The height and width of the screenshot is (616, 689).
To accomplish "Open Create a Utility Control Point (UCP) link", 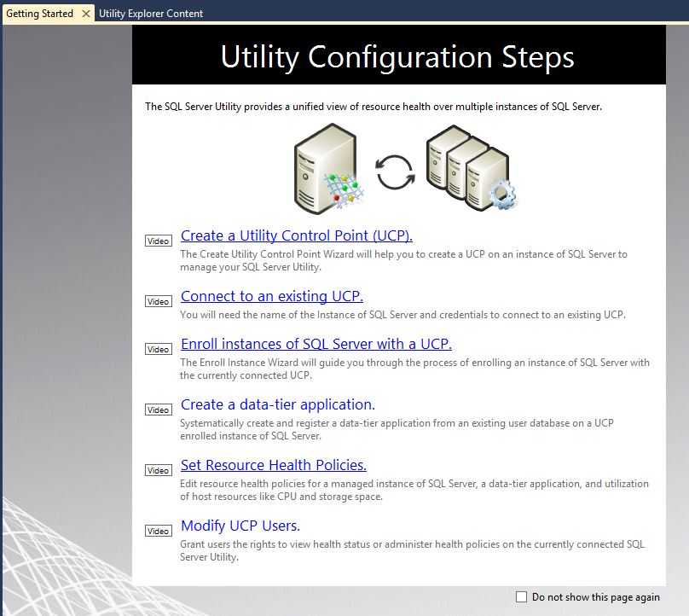I will [x=297, y=235].
